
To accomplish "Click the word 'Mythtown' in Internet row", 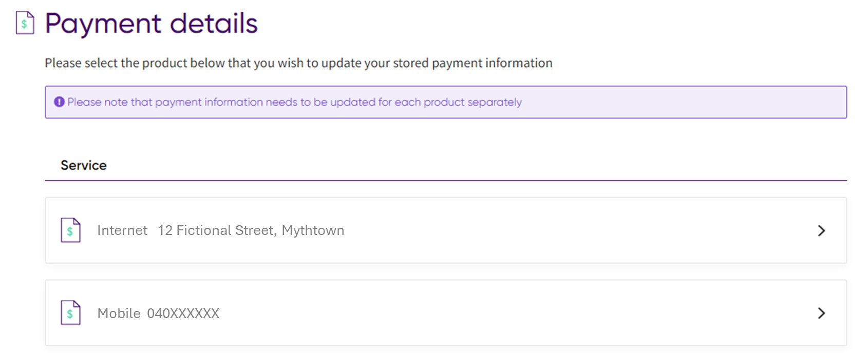I will tap(313, 230).
